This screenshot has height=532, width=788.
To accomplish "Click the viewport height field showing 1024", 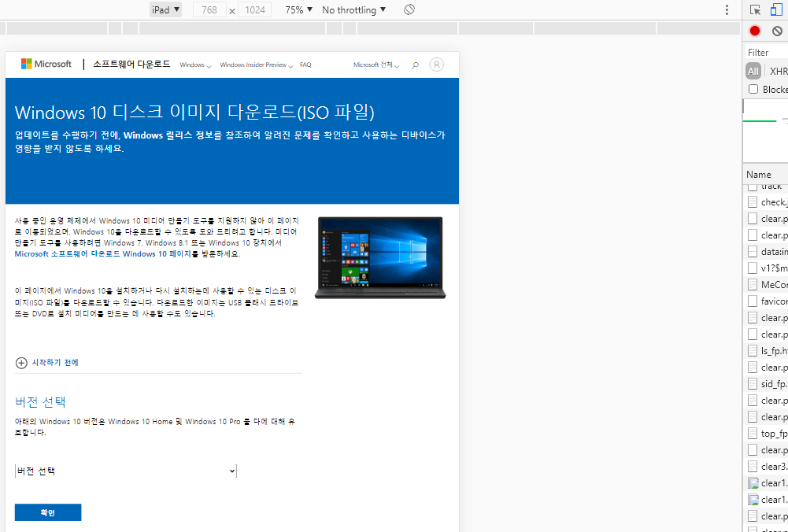I will click(255, 9).
